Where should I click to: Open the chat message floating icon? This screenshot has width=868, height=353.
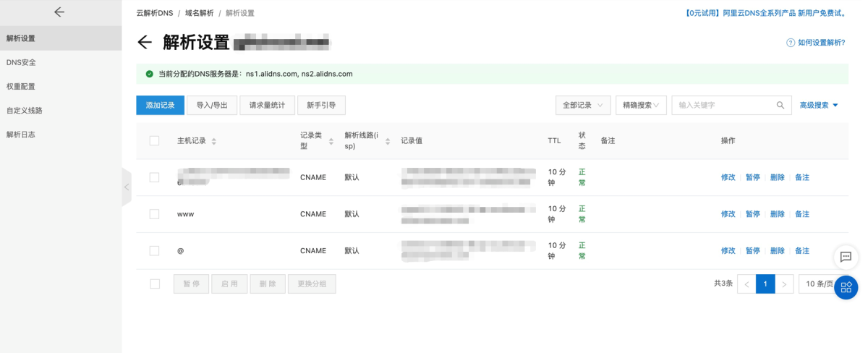(846, 257)
